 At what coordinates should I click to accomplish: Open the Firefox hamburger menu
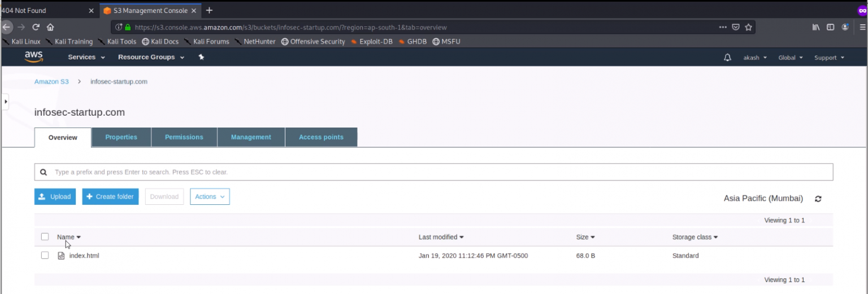pos(863,27)
